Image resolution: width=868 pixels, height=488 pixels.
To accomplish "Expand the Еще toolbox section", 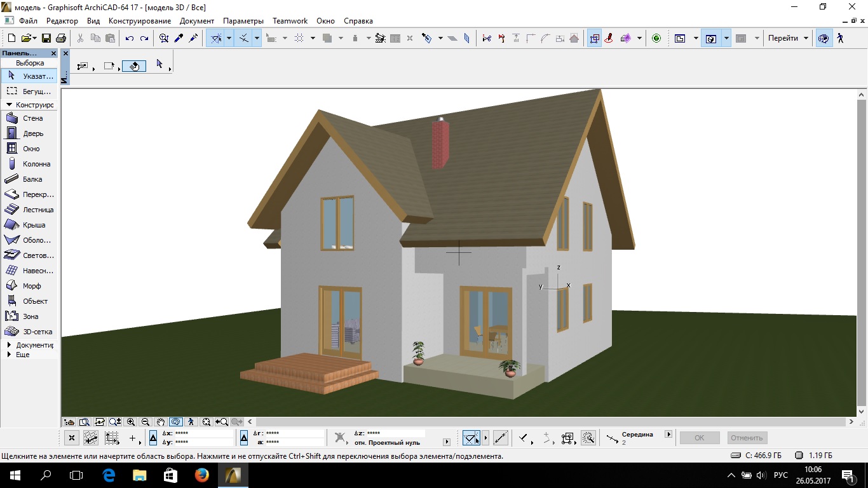I will [10, 355].
